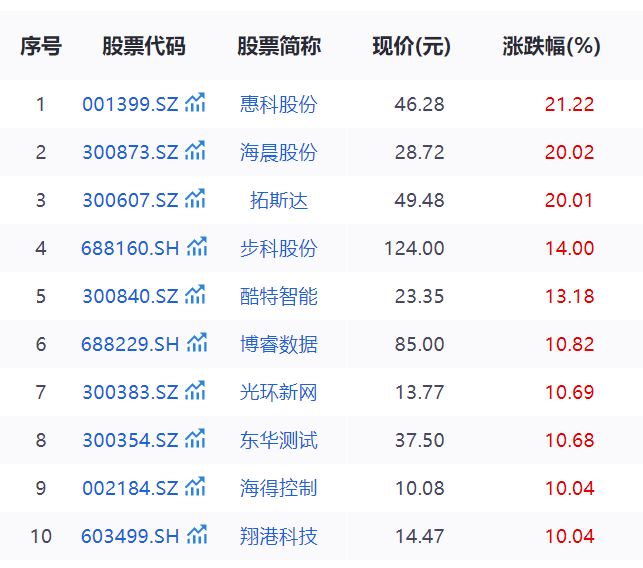The image size is (643, 568).
Task: Select price value 49.48
Action: 420,200
